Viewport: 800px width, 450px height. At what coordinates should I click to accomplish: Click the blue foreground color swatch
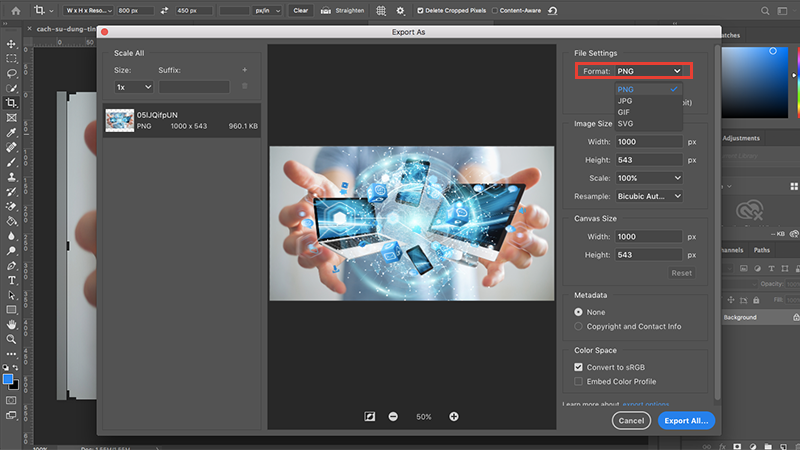tap(8, 379)
